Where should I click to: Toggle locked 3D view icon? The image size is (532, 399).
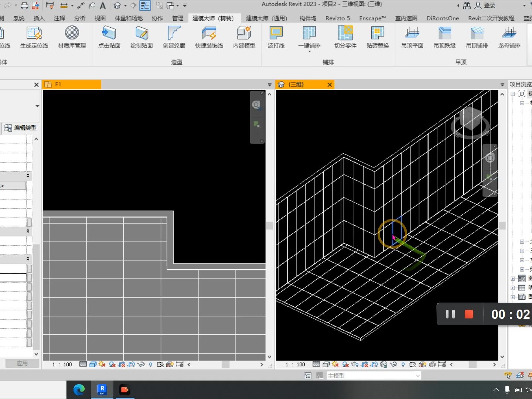tap(384, 364)
